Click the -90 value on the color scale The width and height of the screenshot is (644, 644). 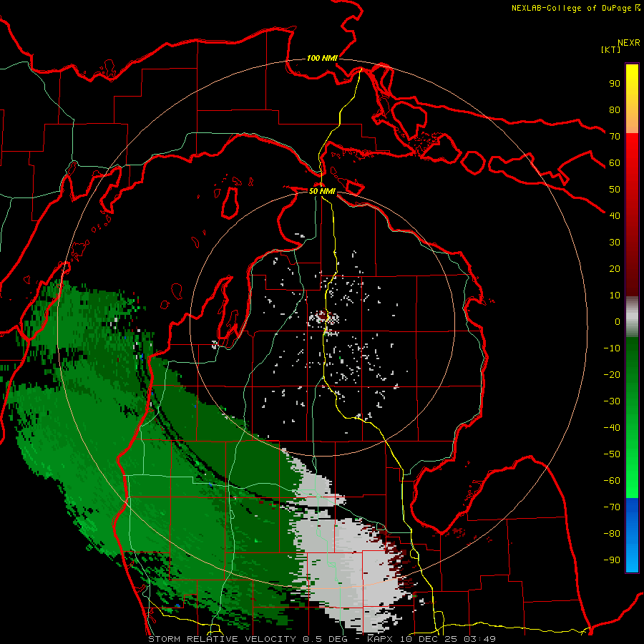tap(612, 560)
